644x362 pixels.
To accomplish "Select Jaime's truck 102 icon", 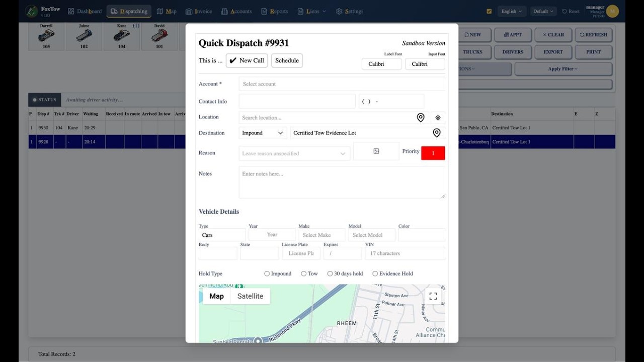I will coord(84,36).
